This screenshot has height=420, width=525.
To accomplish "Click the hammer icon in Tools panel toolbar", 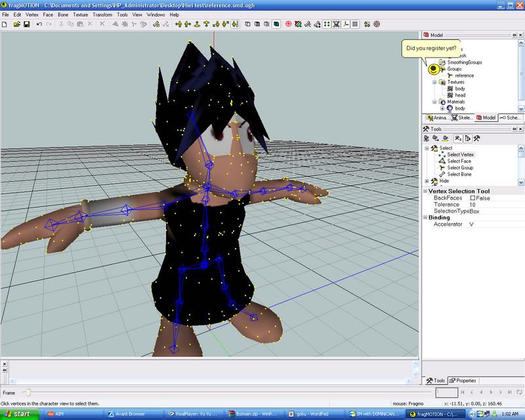I will pyautogui.click(x=477, y=138).
